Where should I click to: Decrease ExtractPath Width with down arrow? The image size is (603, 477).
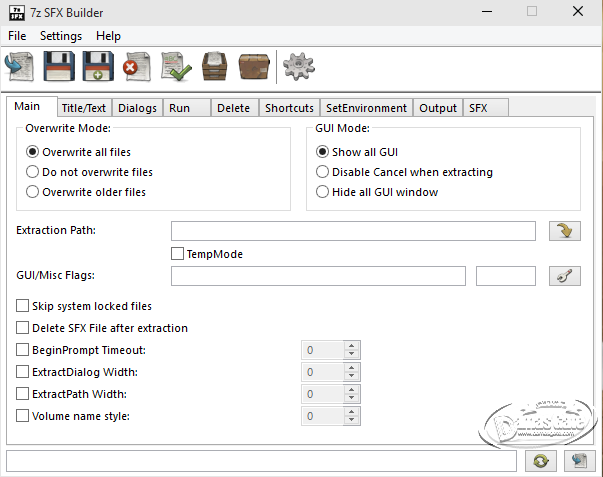351,398
